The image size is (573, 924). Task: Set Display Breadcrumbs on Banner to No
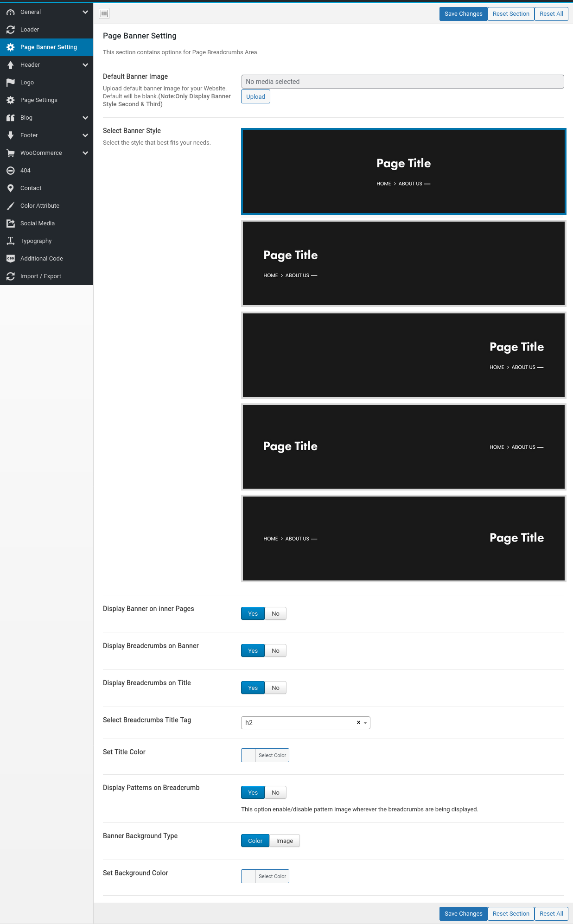pos(275,650)
